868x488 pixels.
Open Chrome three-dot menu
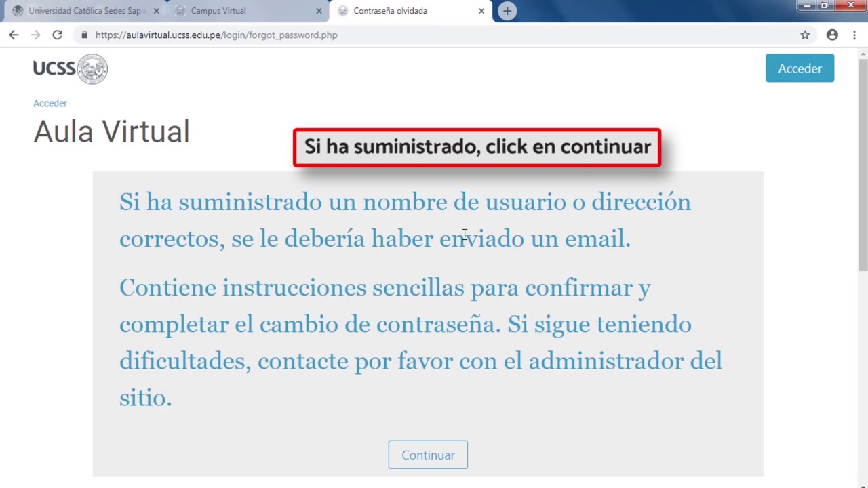(x=854, y=35)
